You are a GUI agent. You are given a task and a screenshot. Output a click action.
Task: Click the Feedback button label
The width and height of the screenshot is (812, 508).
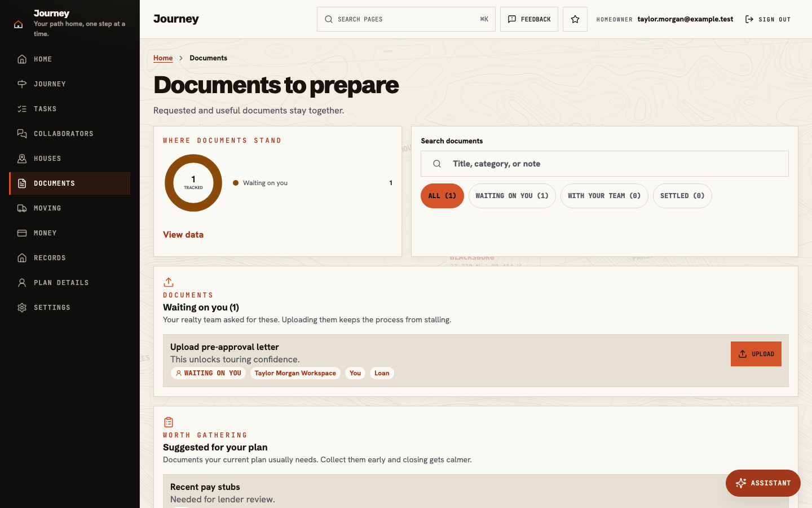click(x=536, y=19)
